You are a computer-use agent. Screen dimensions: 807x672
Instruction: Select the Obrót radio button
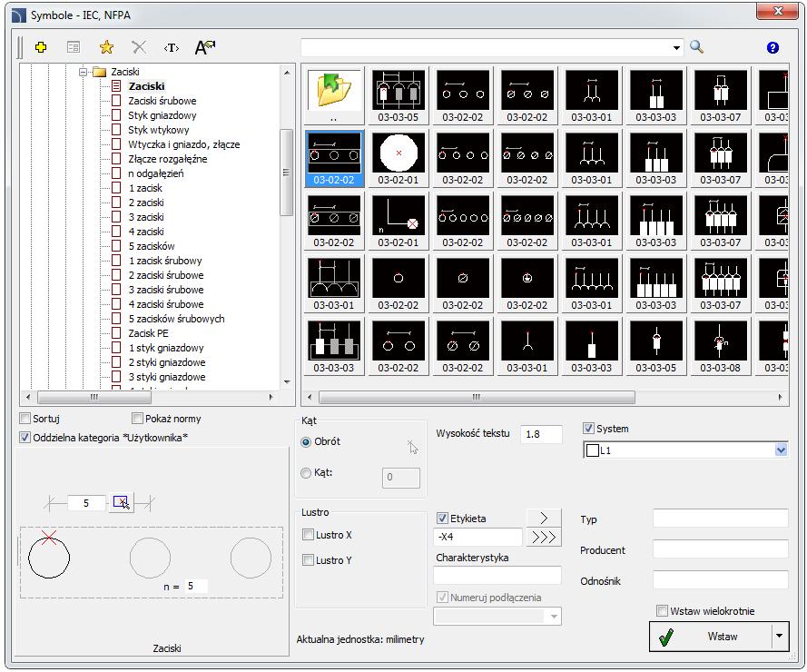point(306,442)
